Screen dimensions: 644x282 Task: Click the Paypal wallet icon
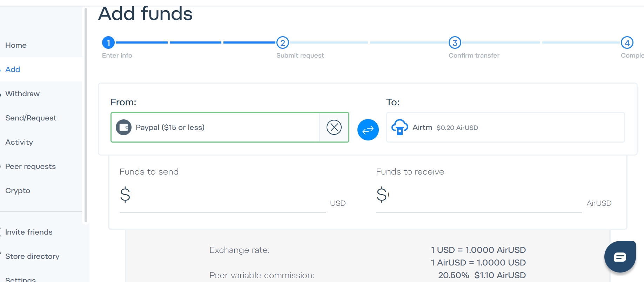[x=124, y=127]
